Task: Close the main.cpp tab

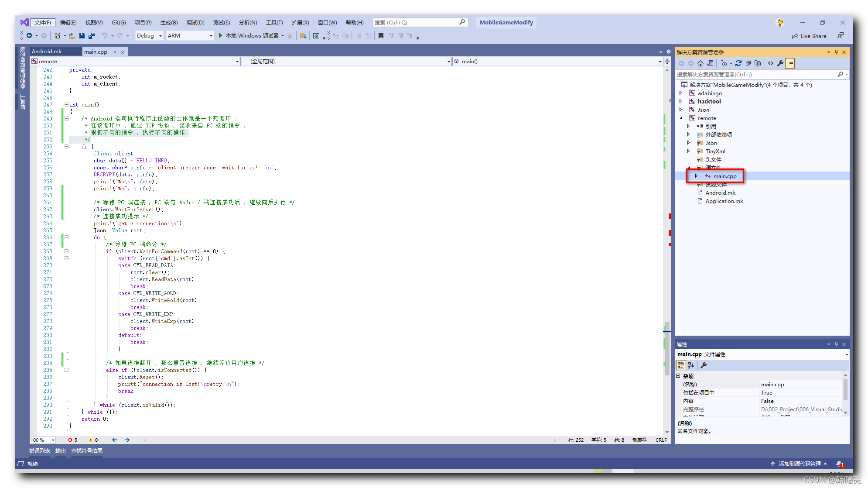Action: [123, 52]
